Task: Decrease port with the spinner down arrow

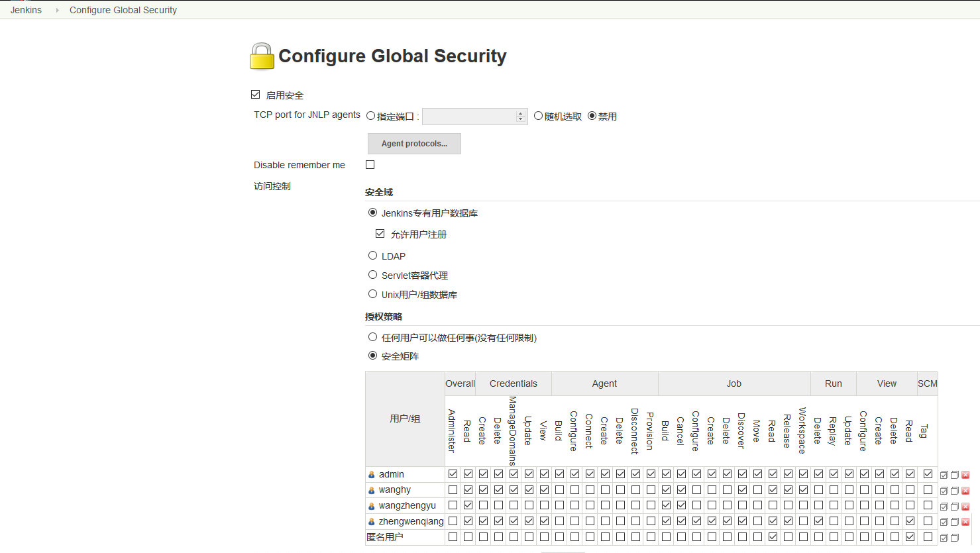Action: [x=520, y=119]
